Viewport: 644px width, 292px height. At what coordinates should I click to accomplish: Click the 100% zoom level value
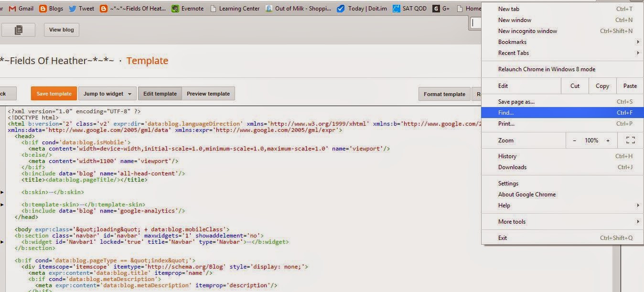coord(591,141)
